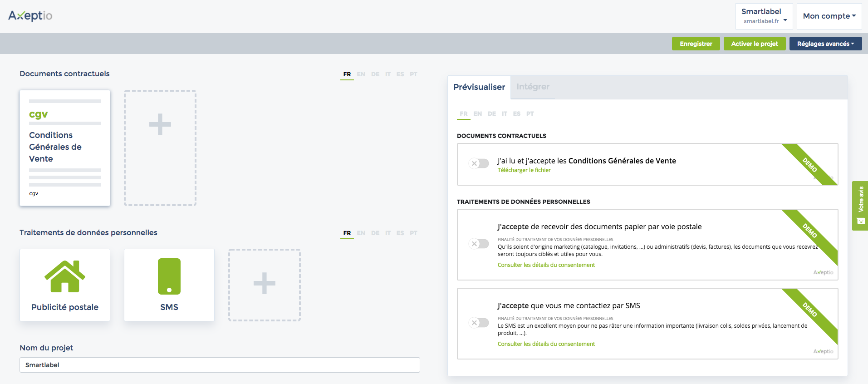Open consent details link for SMS
Screen dimensions: 868x384
point(546,344)
